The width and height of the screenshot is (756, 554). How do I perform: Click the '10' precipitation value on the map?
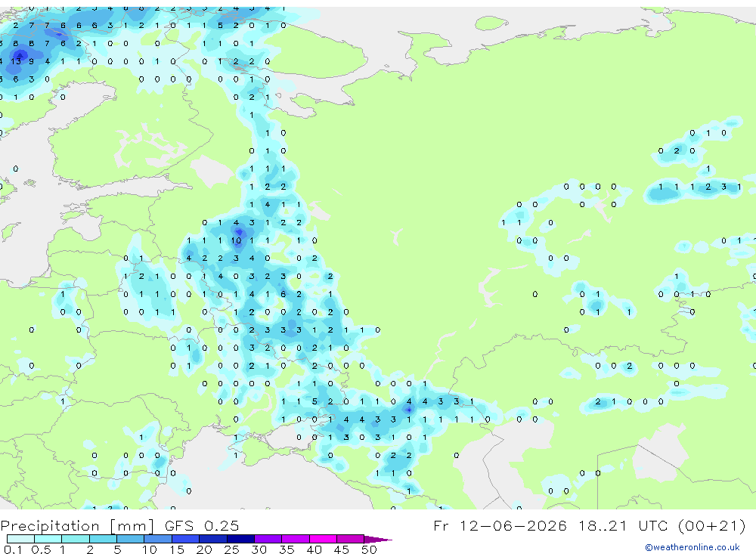[x=236, y=240]
